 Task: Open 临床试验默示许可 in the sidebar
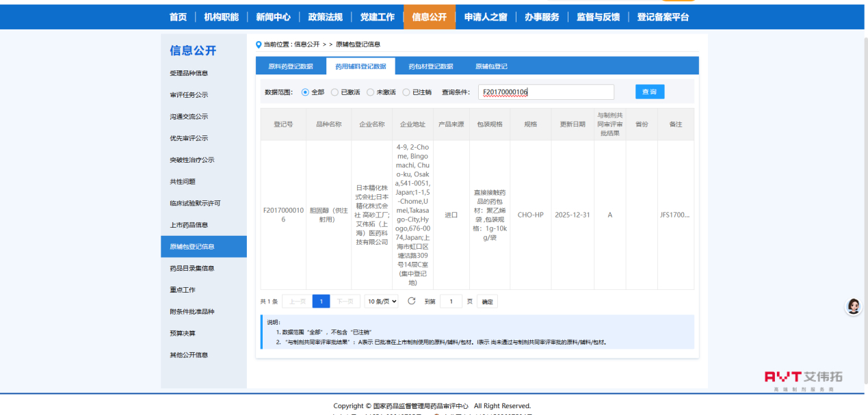pyautogui.click(x=204, y=203)
